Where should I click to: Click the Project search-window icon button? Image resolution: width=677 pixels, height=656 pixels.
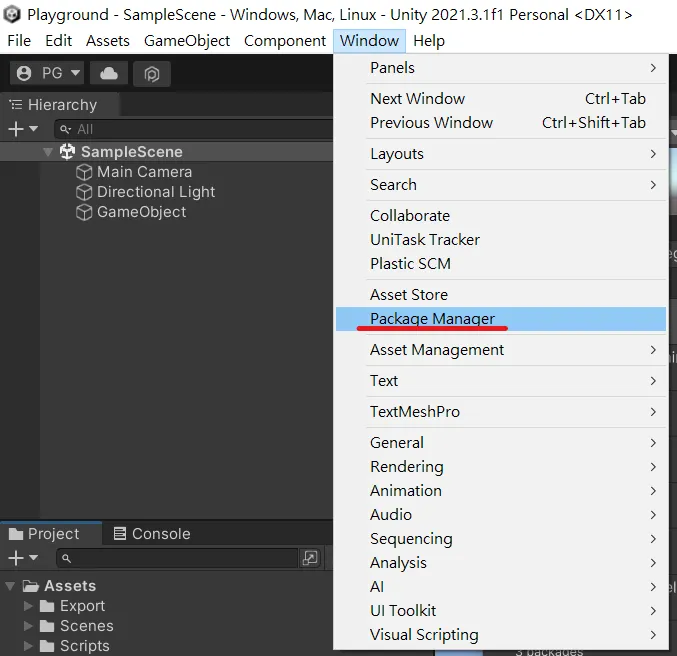[x=310, y=558]
